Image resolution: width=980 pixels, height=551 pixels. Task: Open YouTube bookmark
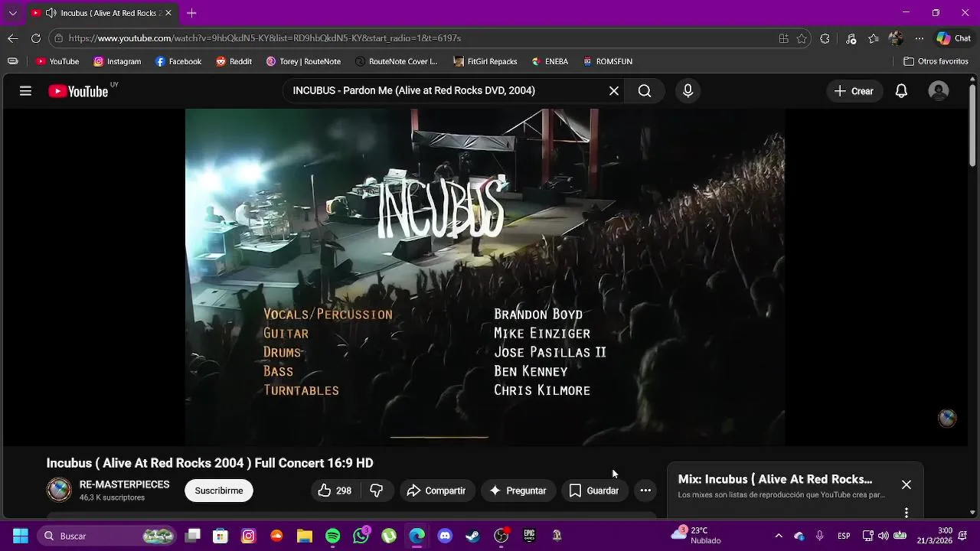pyautogui.click(x=57, y=61)
